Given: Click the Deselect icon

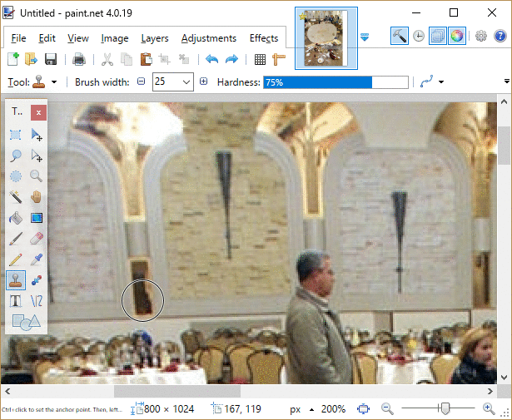Looking at the screenshot, I should point(184,59).
